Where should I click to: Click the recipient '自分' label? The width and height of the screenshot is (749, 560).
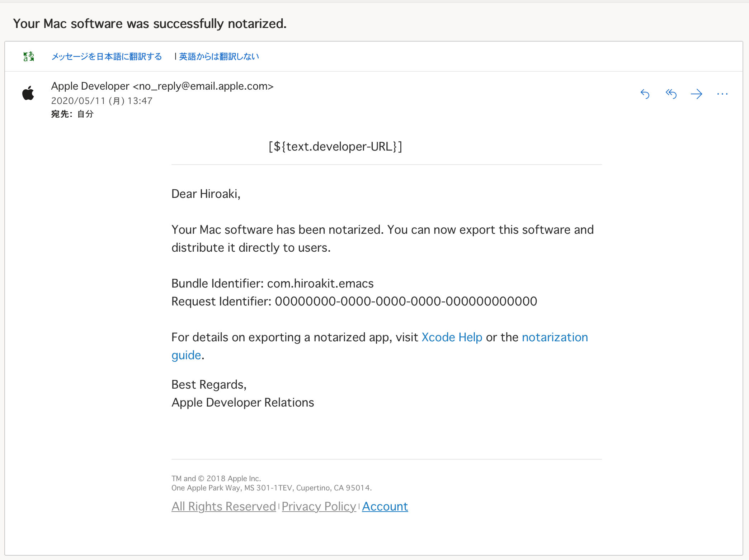(x=85, y=114)
